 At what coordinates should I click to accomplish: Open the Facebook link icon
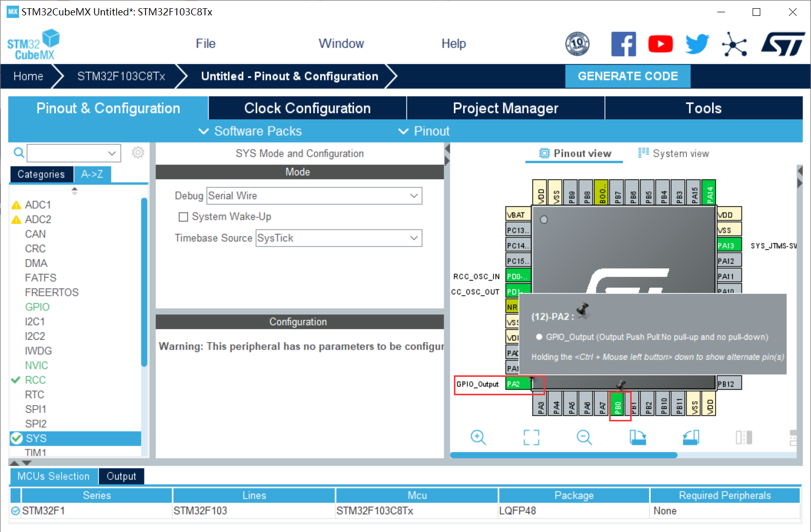(623, 44)
